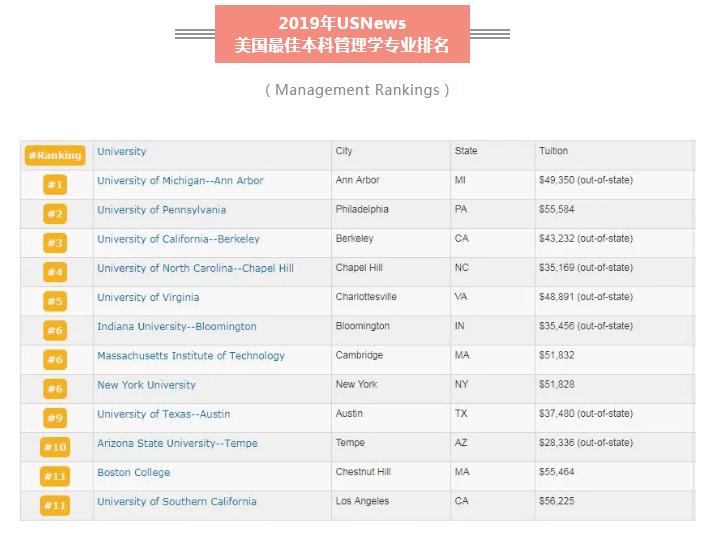Click the #4 ranking badge
Image resolution: width=715 pixels, height=535 pixels.
click(55, 272)
